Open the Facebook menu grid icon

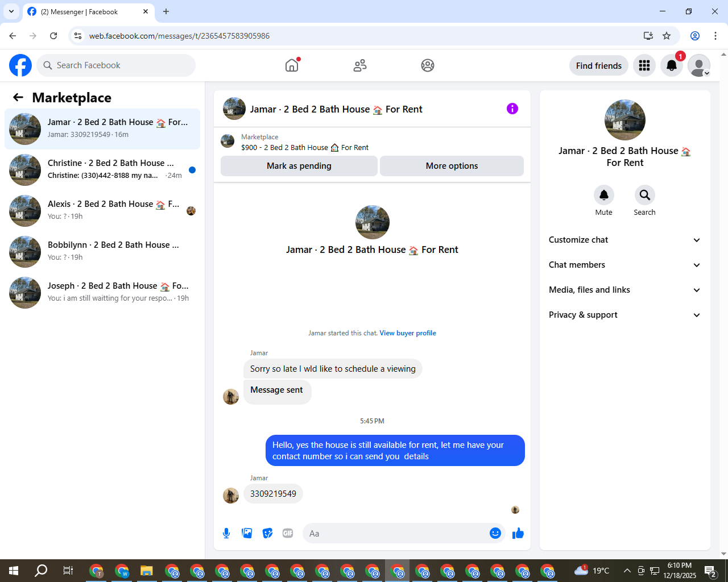(x=644, y=65)
